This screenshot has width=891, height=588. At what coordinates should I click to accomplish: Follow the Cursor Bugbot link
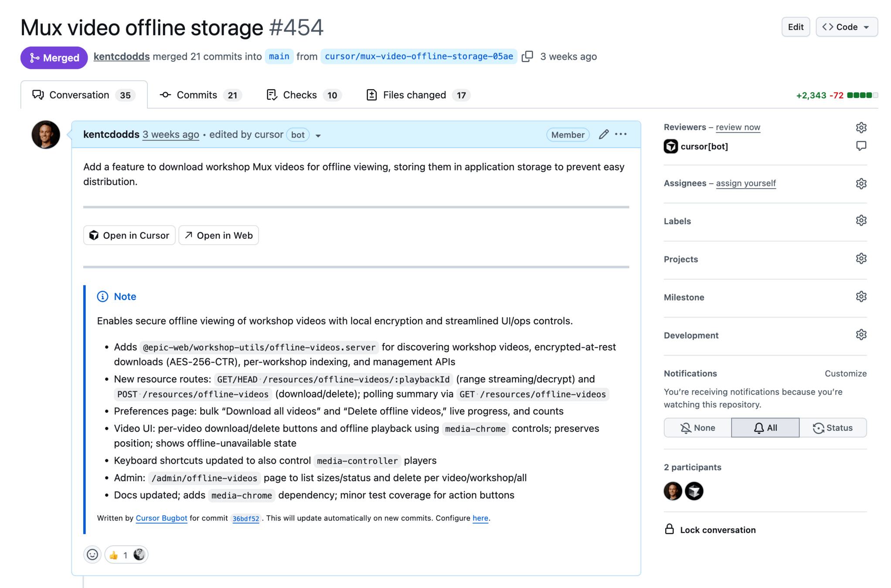pos(161,518)
